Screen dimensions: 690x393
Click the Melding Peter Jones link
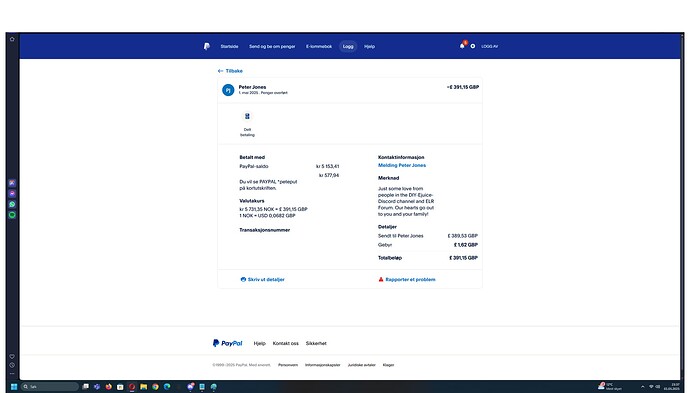[402, 165]
